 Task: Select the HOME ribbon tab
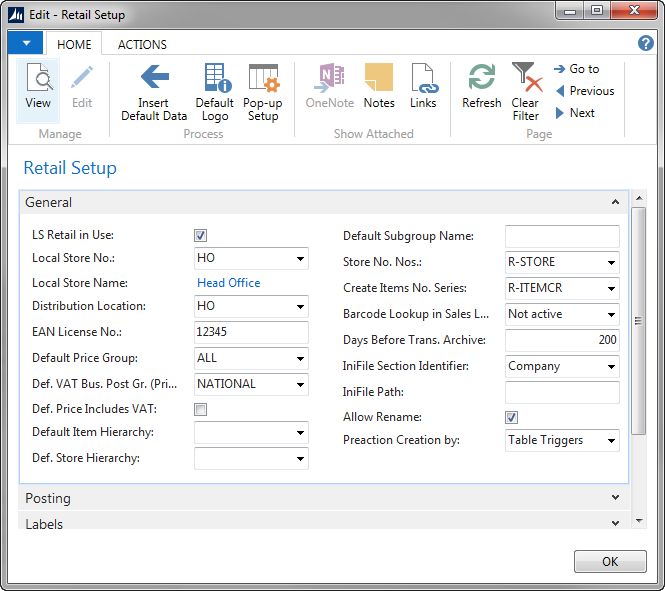pos(74,44)
